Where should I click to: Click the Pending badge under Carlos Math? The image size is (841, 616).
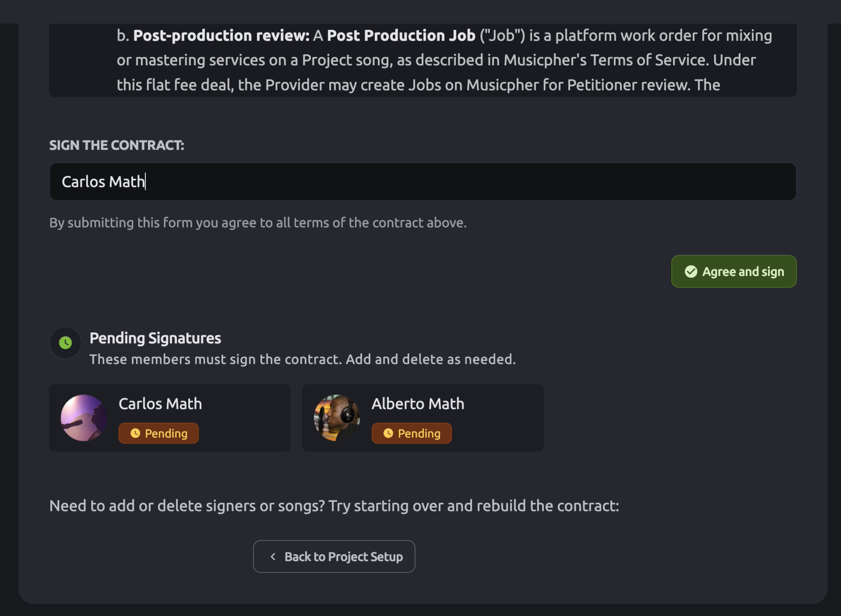(158, 433)
